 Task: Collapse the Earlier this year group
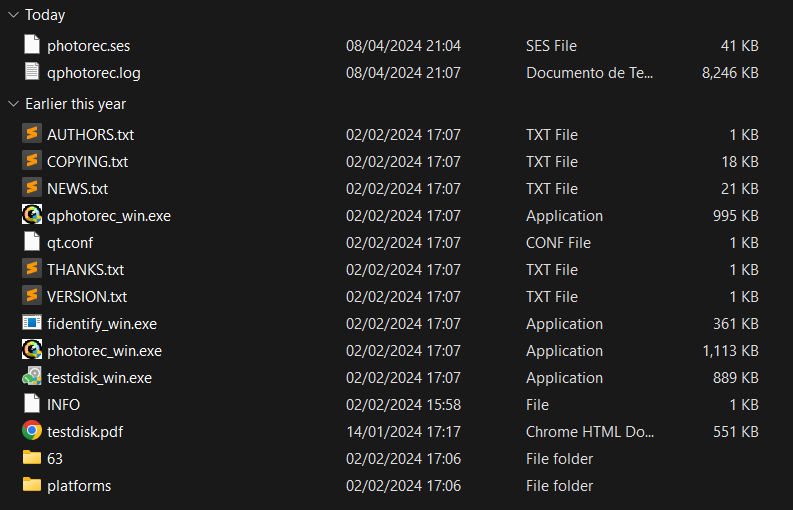[x=13, y=104]
